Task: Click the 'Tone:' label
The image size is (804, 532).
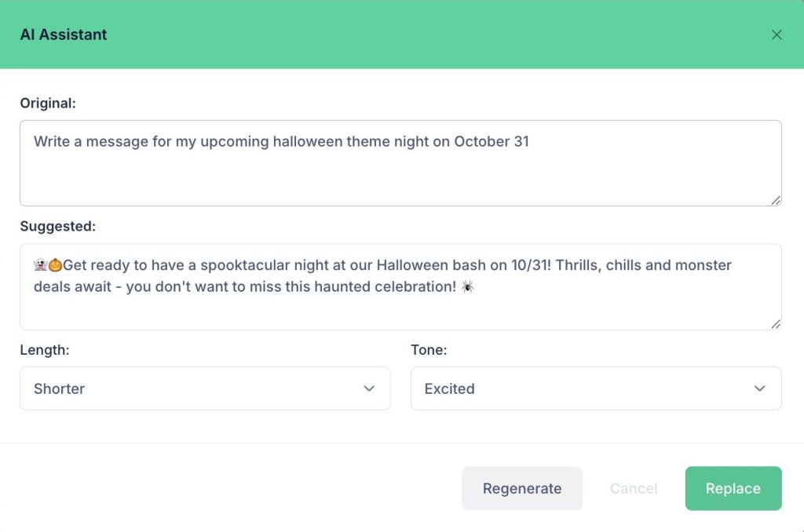Action: [x=429, y=350]
